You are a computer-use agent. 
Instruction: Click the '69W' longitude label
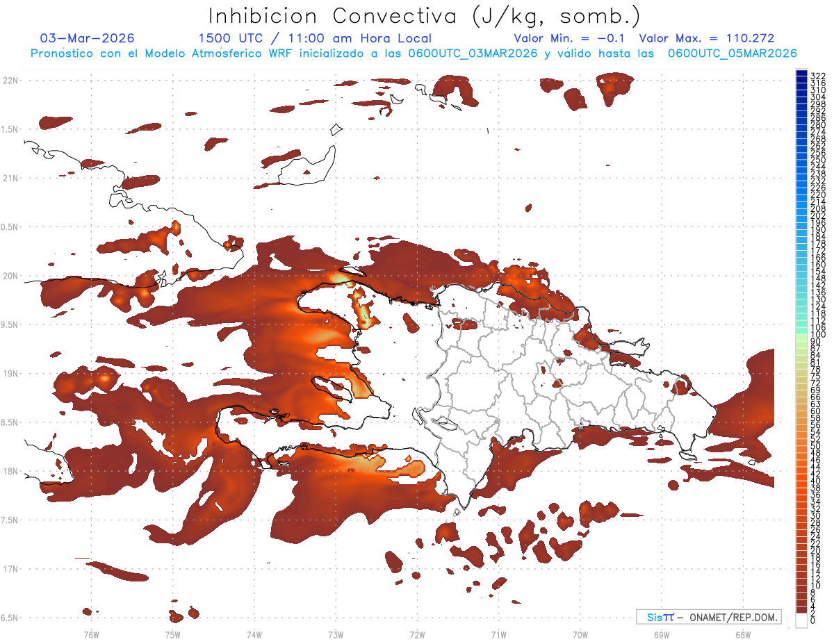(661, 634)
